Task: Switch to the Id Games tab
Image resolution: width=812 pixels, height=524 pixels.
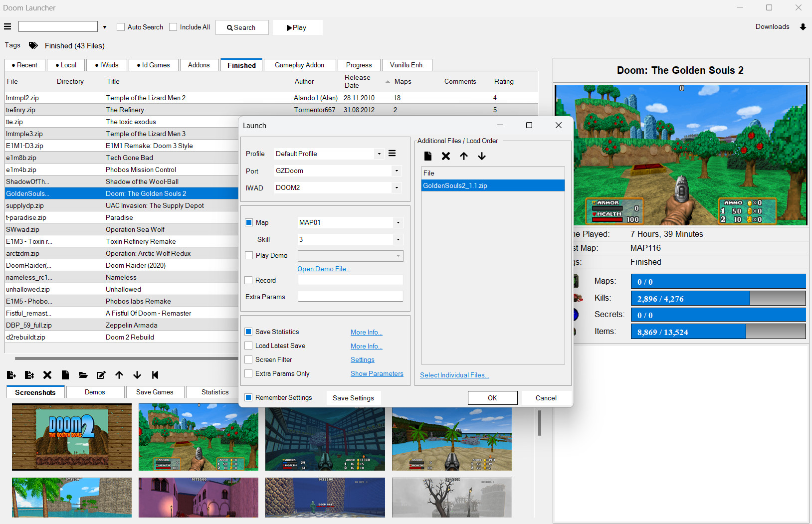Action: point(154,65)
